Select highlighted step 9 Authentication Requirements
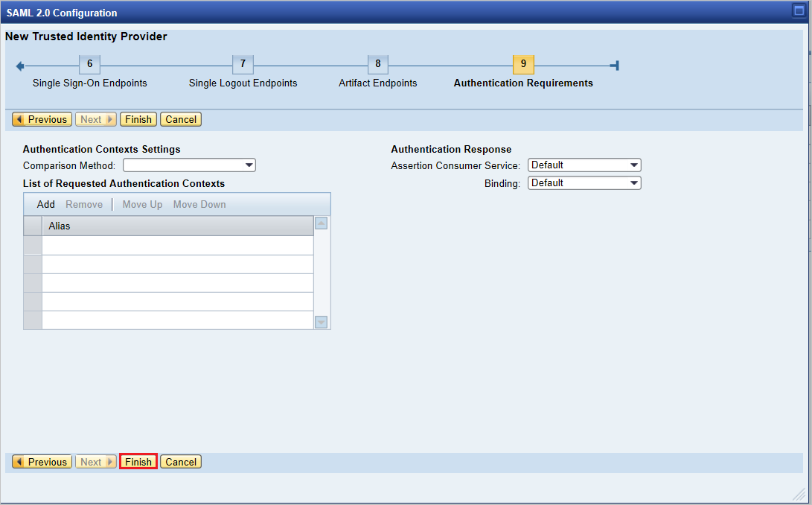This screenshot has height=505, width=812. (x=523, y=64)
